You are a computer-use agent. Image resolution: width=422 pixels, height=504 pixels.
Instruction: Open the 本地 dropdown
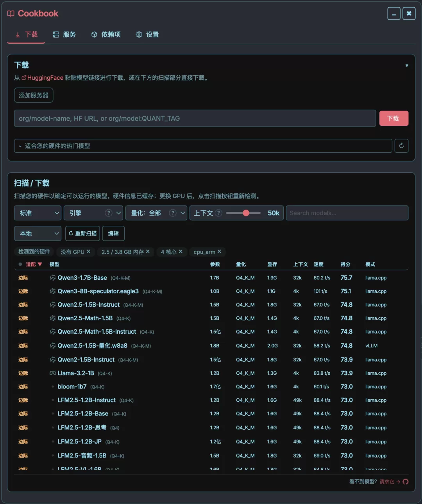[38, 233]
